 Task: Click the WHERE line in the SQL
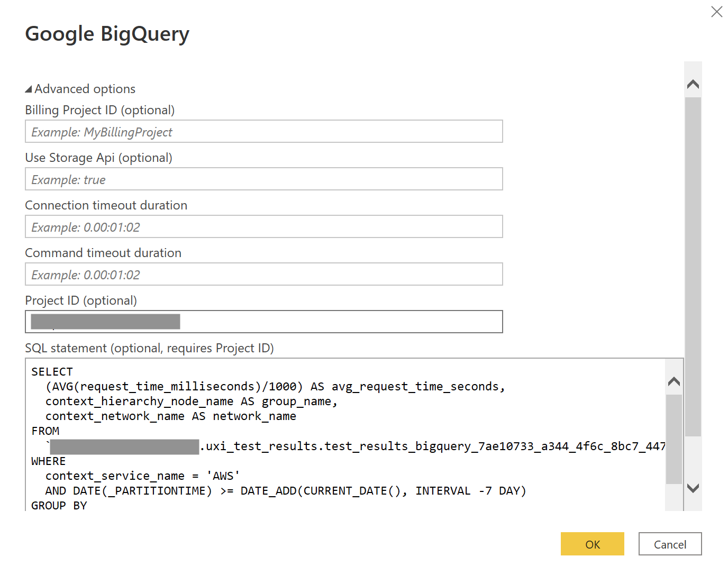pos(48,461)
